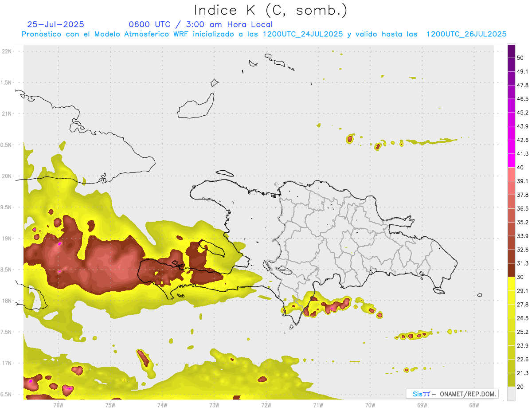Click the longitude label "69W"
The height and width of the screenshot is (411, 532).
tap(422, 405)
